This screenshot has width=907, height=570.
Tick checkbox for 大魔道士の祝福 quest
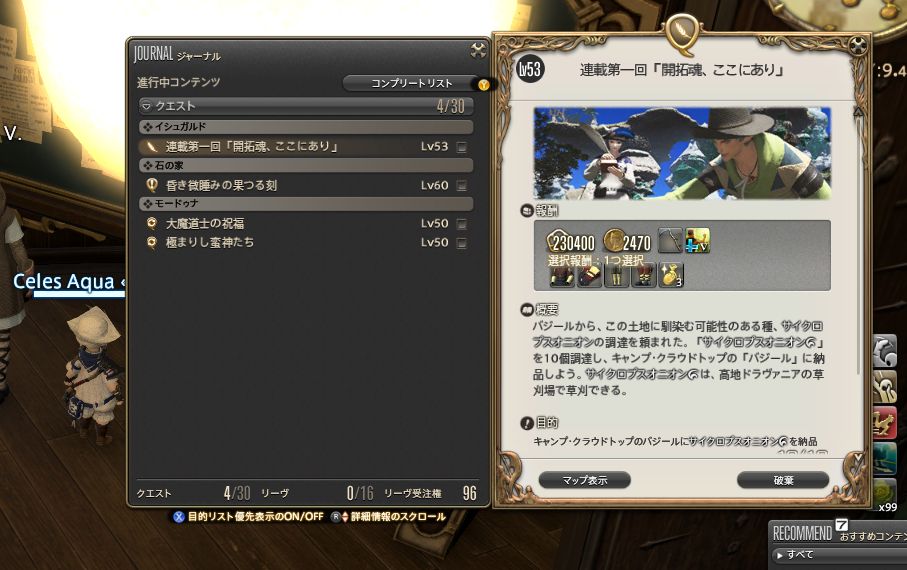point(462,223)
